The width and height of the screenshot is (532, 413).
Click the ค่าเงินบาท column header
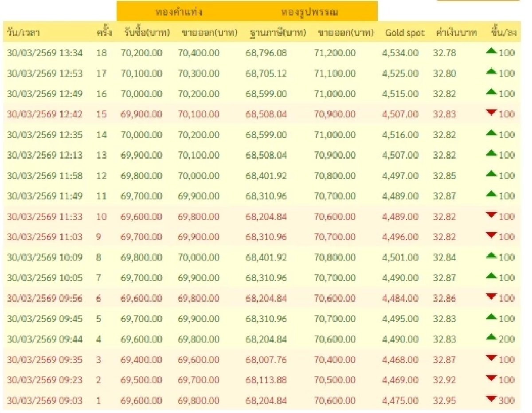[x=457, y=32]
